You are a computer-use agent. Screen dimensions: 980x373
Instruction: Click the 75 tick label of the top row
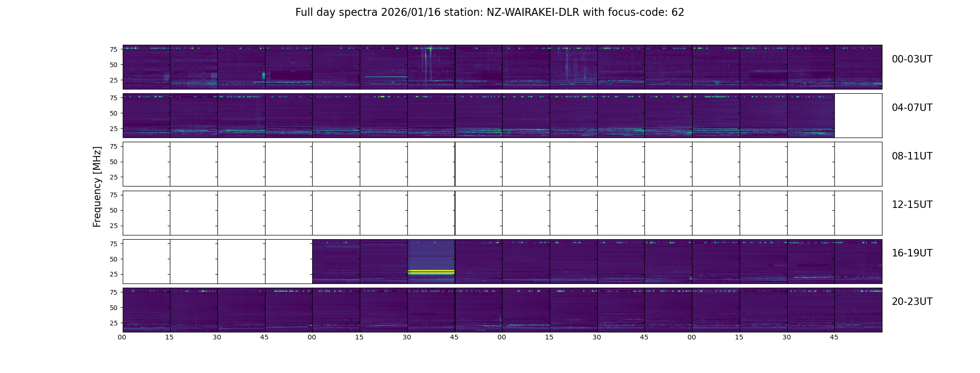(113, 49)
